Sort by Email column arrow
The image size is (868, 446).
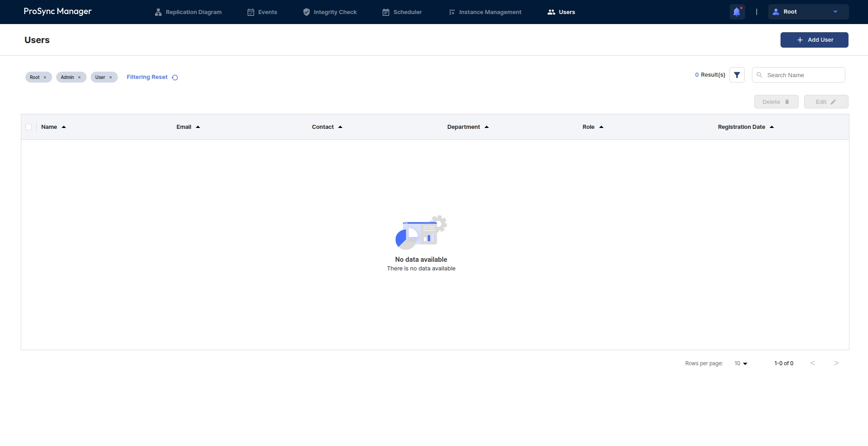(198, 127)
